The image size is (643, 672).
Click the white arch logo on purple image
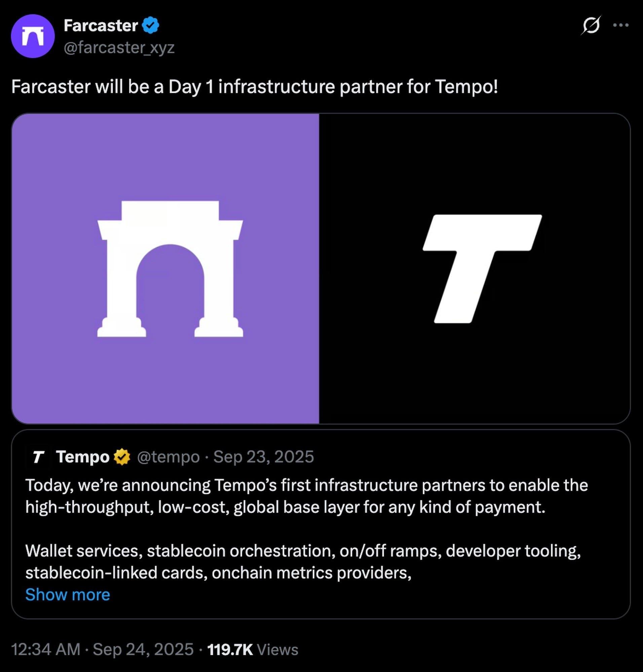click(x=170, y=269)
